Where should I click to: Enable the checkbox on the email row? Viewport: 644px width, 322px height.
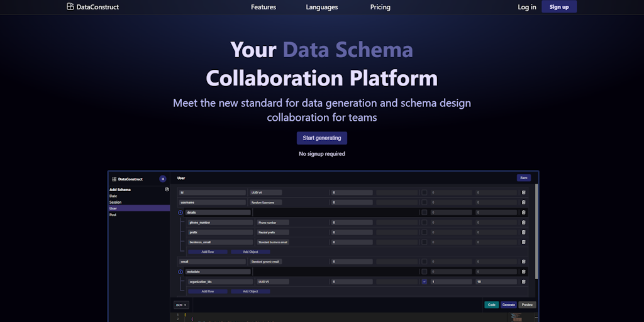424,262
